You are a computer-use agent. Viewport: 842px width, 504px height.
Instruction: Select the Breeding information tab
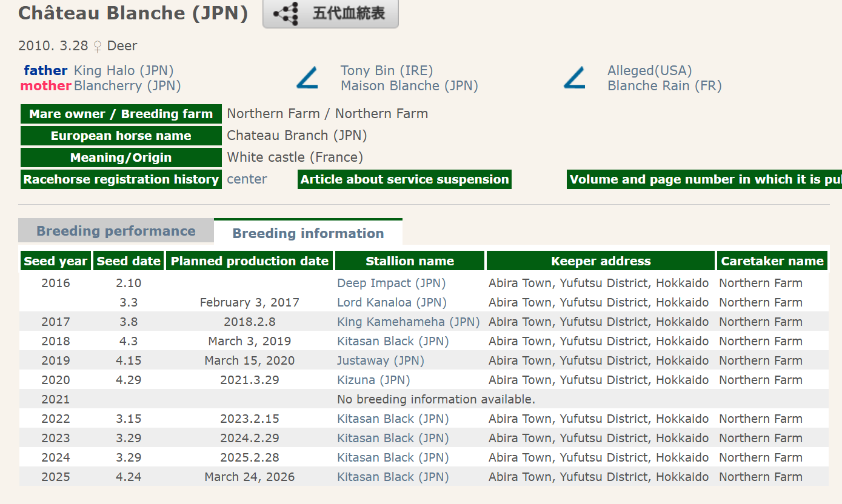click(x=308, y=233)
